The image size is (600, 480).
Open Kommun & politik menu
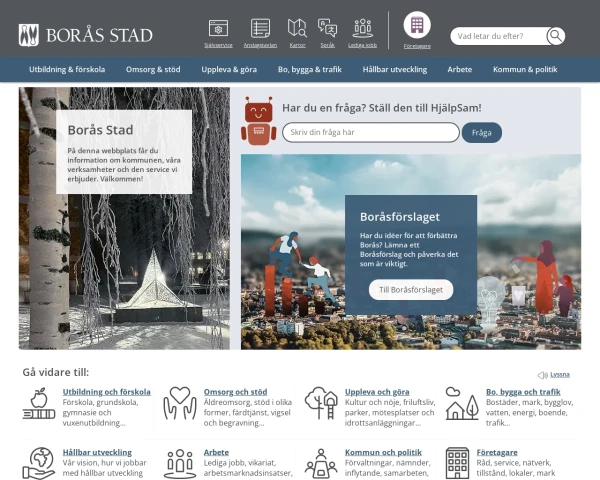tap(525, 69)
